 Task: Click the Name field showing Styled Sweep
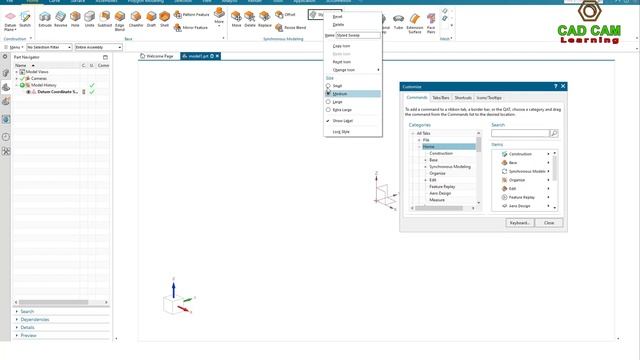tap(358, 36)
